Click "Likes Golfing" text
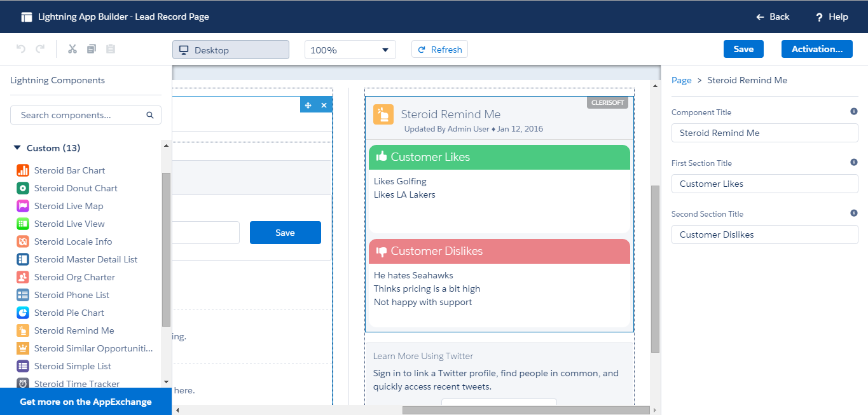This screenshot has height=415, width=868. tap(400, 181)
